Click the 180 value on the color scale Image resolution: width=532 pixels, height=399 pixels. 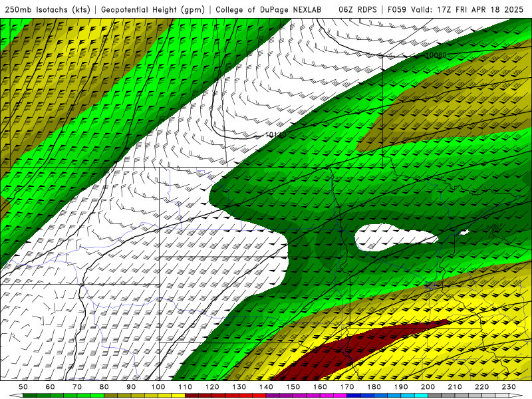click(x=374, y=387)
